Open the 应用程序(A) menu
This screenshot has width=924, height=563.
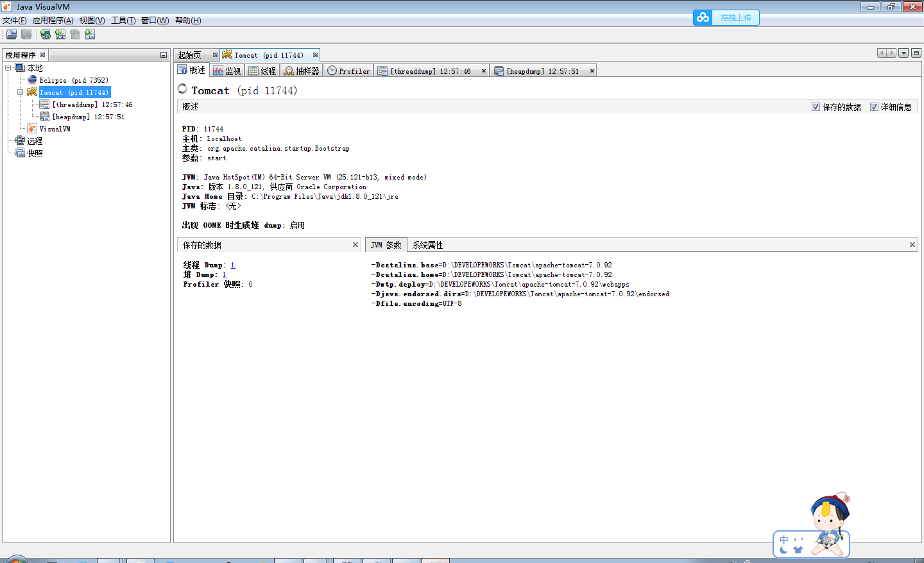pos(53,21)
